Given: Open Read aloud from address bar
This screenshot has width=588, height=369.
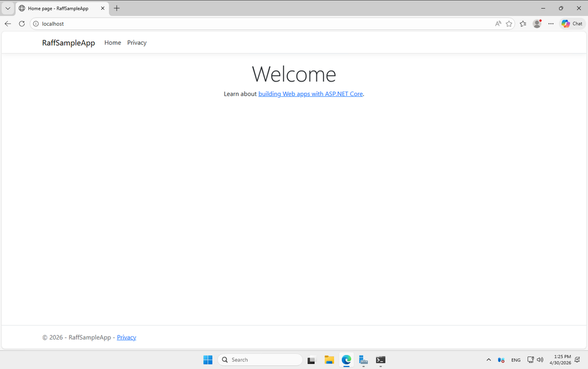Looking at the screenshot, I should 498,24.
